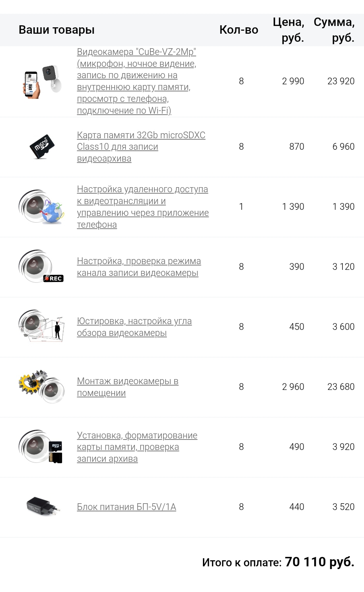Image resolution: width=364 pixels, height=592 pixels.
Task: Click the Ваши товары column header
Action: click(57, 30)
